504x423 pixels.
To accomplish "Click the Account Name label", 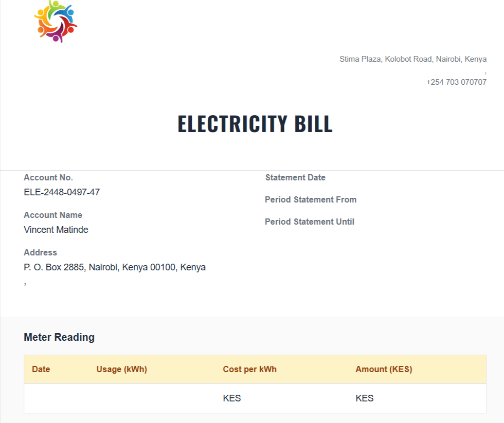I will click(x=53, y=215).
